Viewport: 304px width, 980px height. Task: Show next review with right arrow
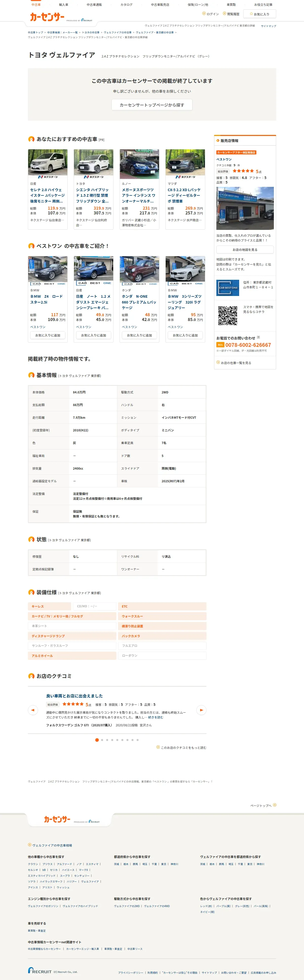coord(201,710)
